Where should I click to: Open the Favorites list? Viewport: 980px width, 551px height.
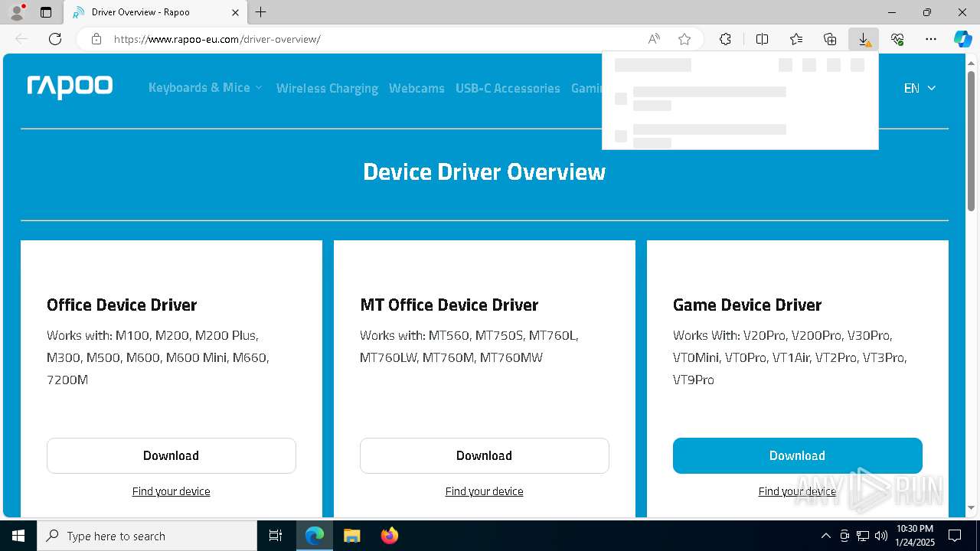coord(796,39)
